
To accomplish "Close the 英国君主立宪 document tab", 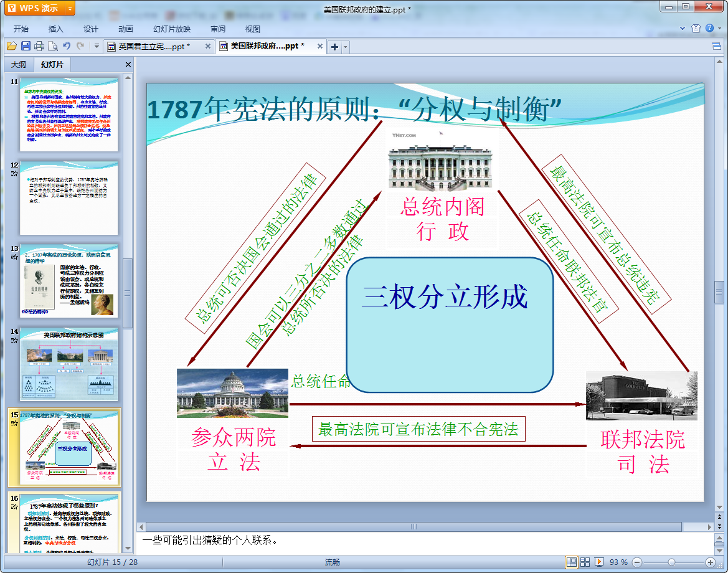I will tap(208, 46).
